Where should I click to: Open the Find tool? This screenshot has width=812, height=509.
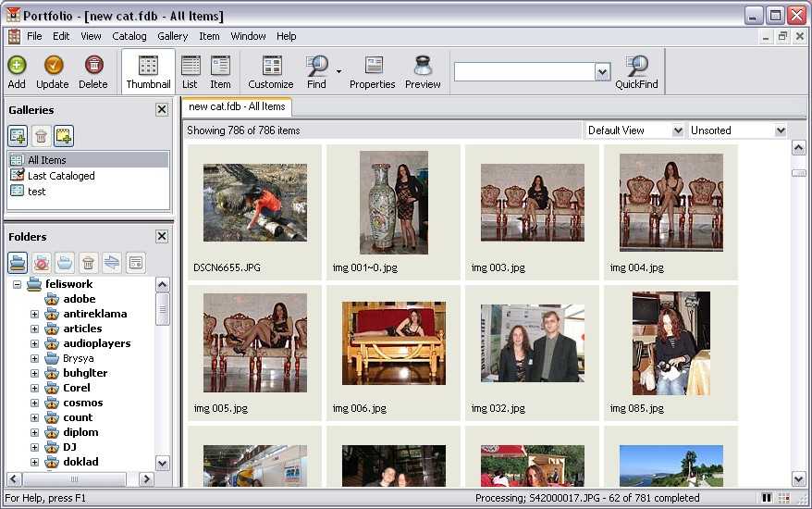click(x=316, y=72)
